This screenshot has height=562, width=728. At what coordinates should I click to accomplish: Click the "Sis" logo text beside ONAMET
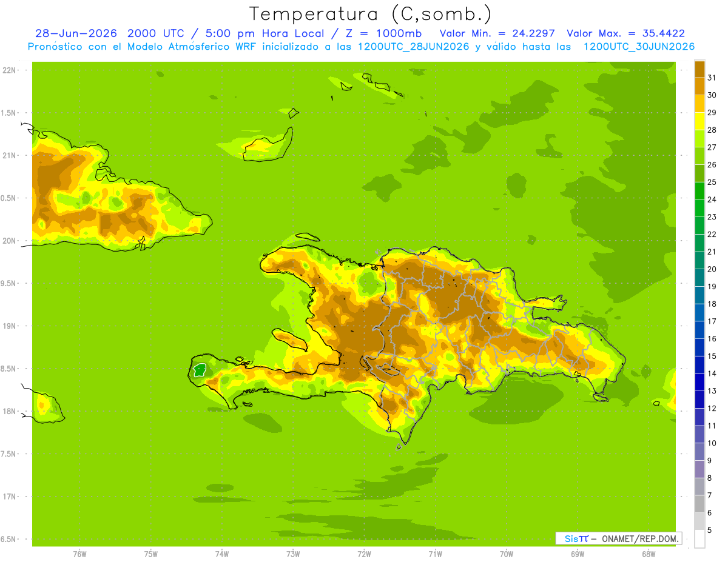(571, 538)
